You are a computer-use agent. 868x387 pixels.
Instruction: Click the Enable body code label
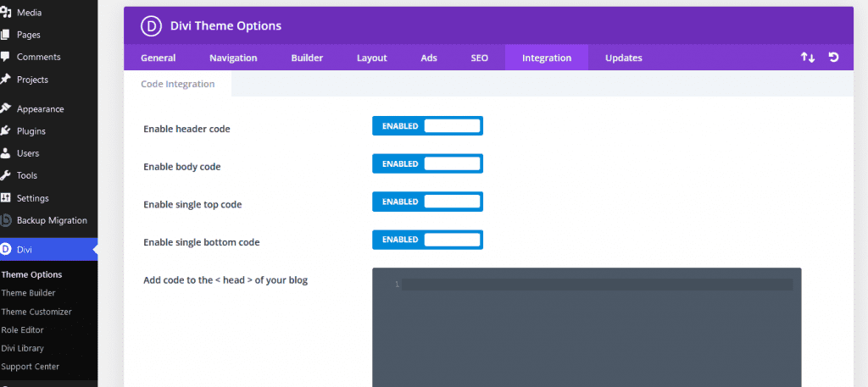click(x=182, y=167)
